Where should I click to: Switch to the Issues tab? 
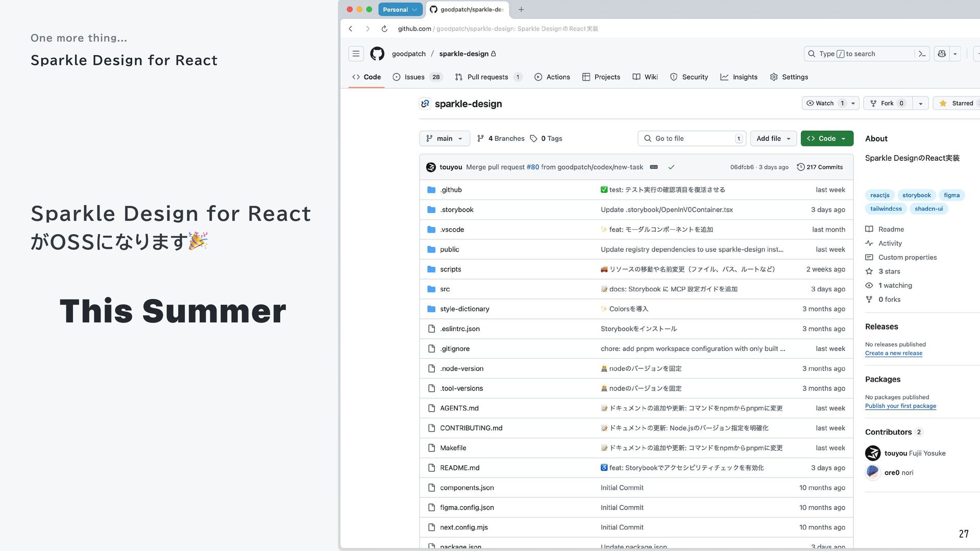416,77
